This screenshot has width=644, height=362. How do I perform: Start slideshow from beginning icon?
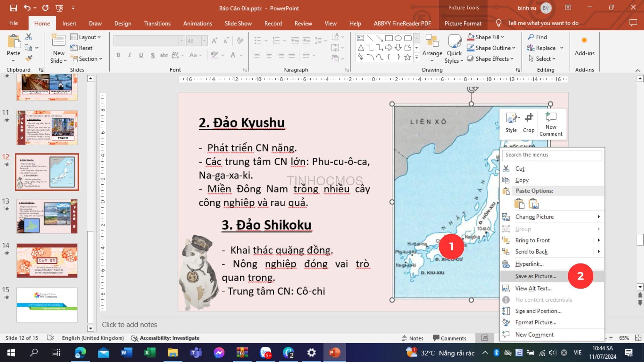coord(59,8)
